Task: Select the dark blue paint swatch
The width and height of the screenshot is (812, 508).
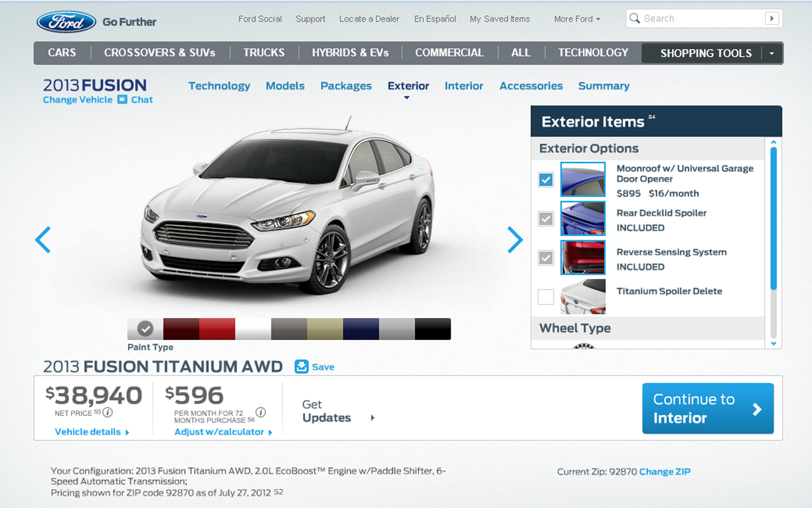Action: [x=361, y=329]
